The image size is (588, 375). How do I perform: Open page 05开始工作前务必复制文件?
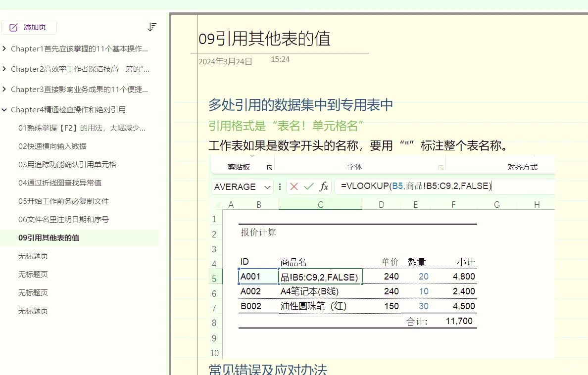click(x=63, y=201)
